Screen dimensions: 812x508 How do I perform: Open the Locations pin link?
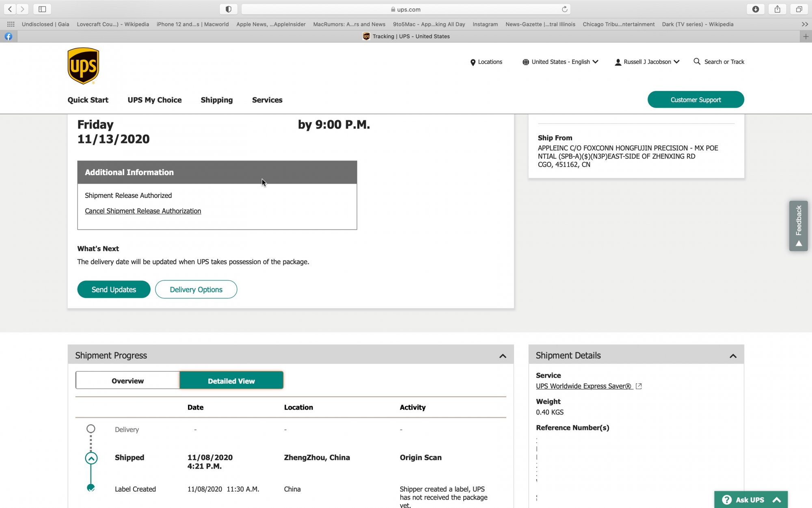[x=486, y=62]
